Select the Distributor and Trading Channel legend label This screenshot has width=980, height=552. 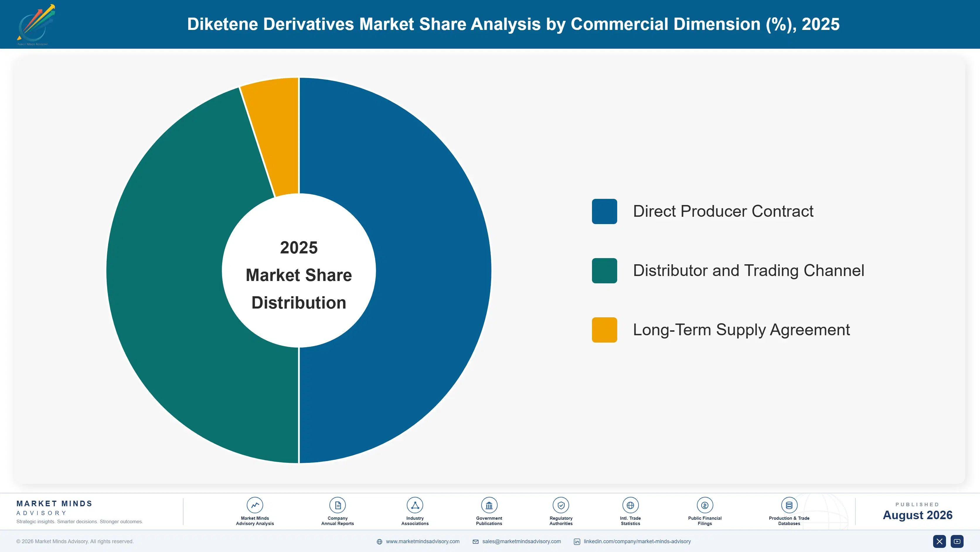749,271
